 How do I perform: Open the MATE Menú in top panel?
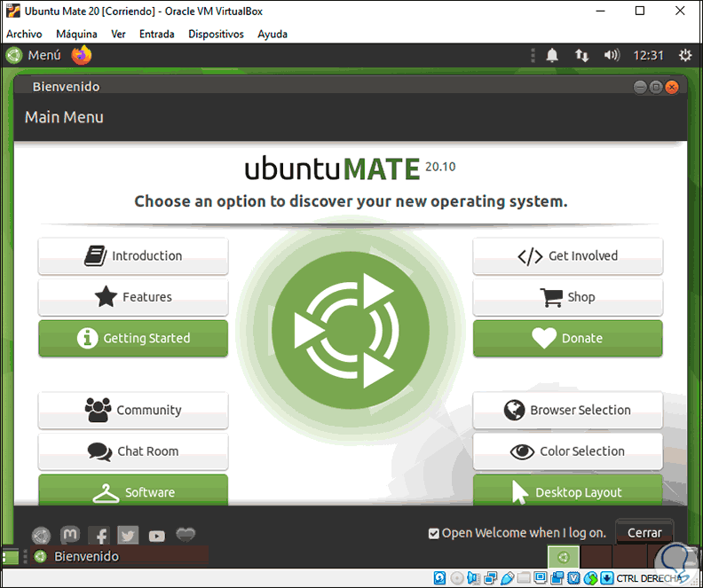(34, 55)
